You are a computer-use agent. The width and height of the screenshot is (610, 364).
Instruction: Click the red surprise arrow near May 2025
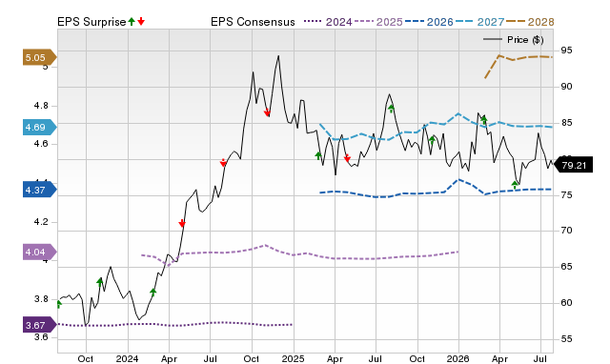347,158
